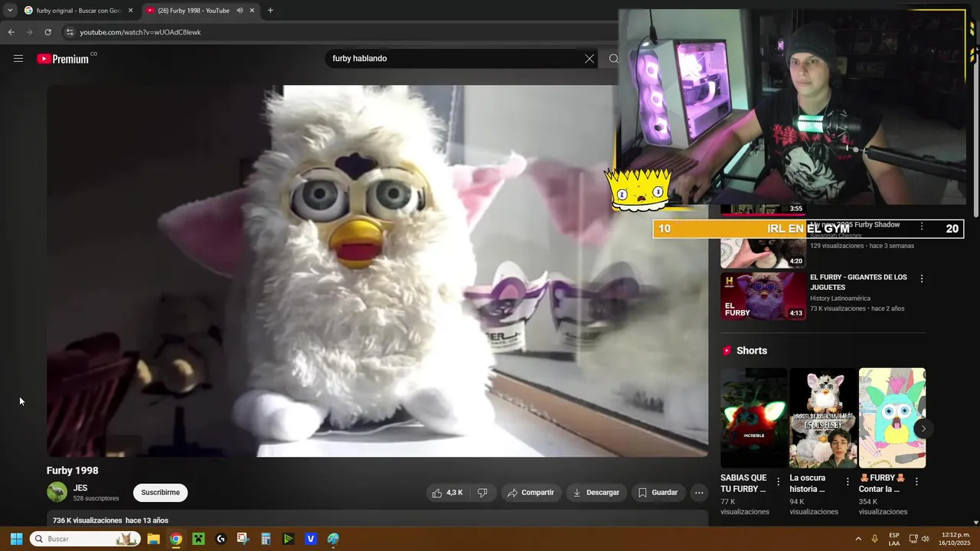
Task: Open FURBY Contar la short thumbnail
Action: pos(892,418)
